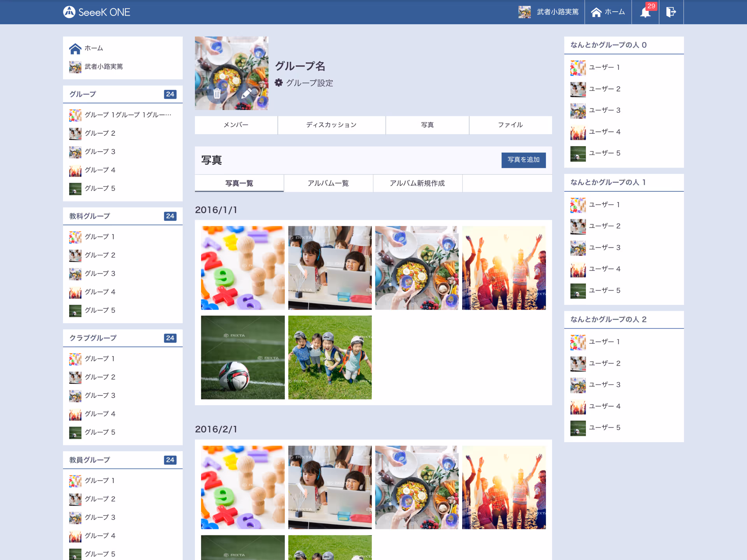Viewport: 747px width, 560px height.
Task: Click the 24 badge beside グループ heading
Action: point(170,94)
